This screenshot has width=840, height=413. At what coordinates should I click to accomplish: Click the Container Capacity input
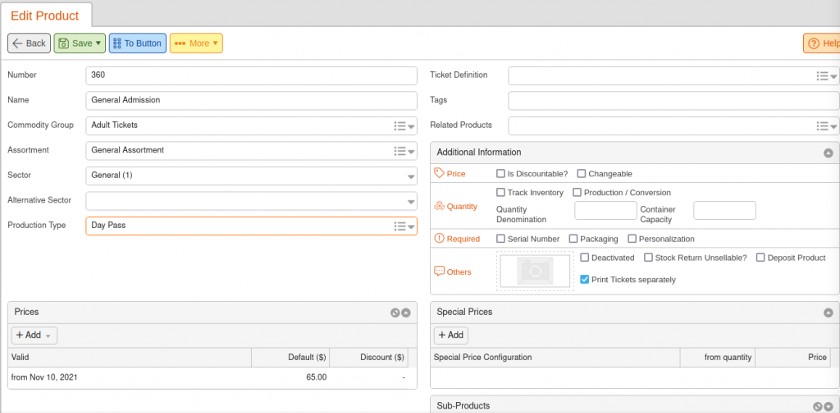coord(724,211)
